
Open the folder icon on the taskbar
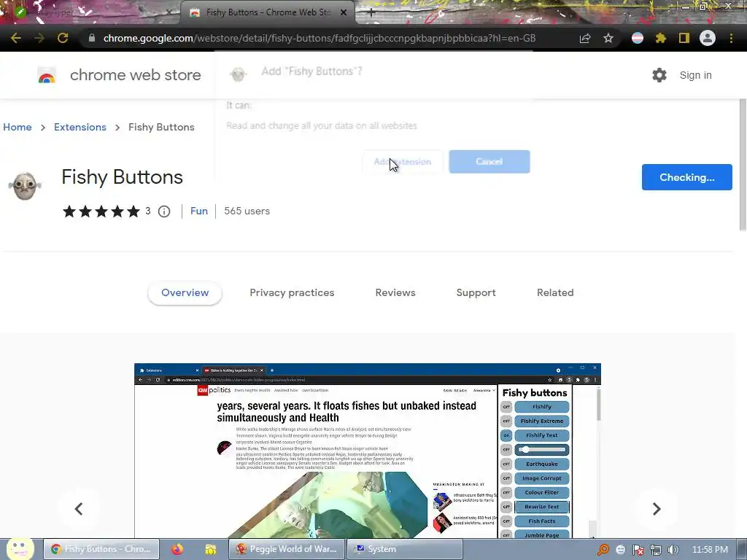(211, 549)
